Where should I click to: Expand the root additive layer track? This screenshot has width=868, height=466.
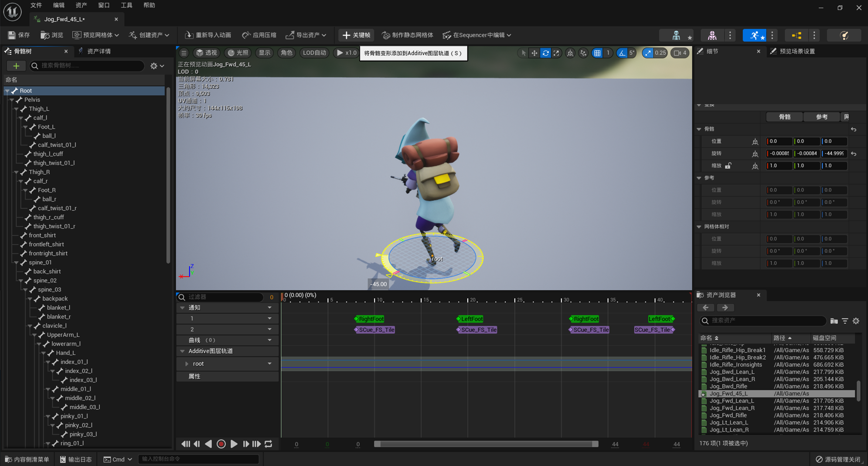187,364
